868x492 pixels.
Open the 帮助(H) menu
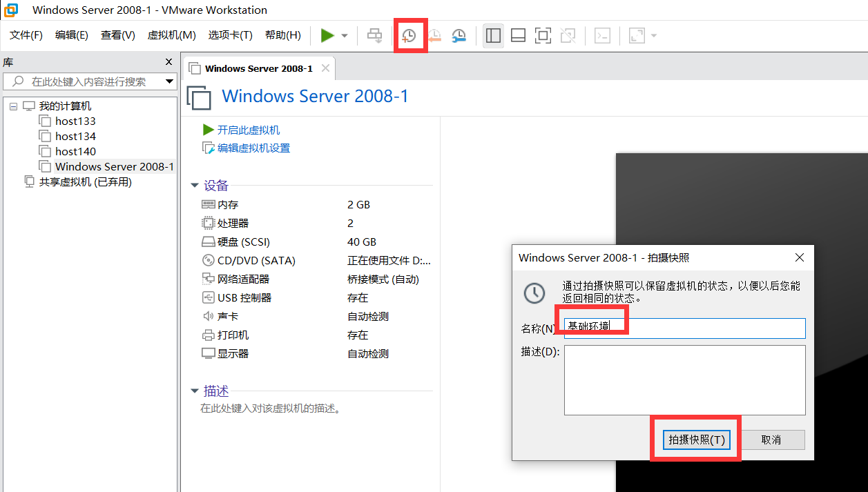283,35
